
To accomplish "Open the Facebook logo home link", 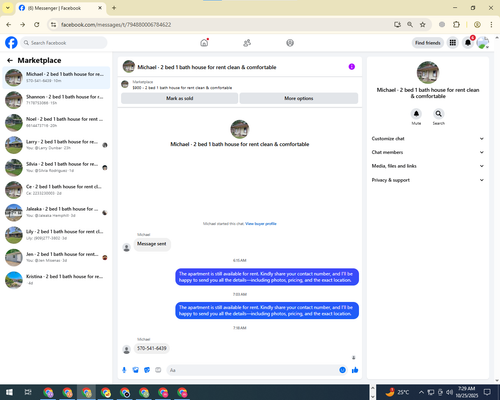I will point(11,43).
